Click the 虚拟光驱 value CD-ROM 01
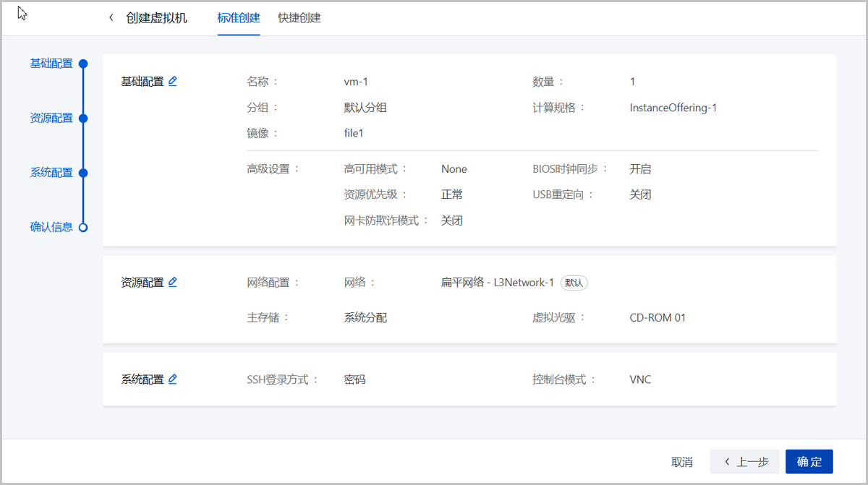Screen dimensions: 868x485 658,317
